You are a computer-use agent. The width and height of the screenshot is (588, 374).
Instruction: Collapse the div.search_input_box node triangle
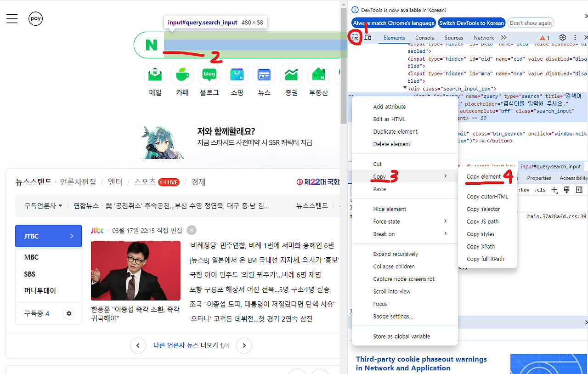(x=405, y=88)
